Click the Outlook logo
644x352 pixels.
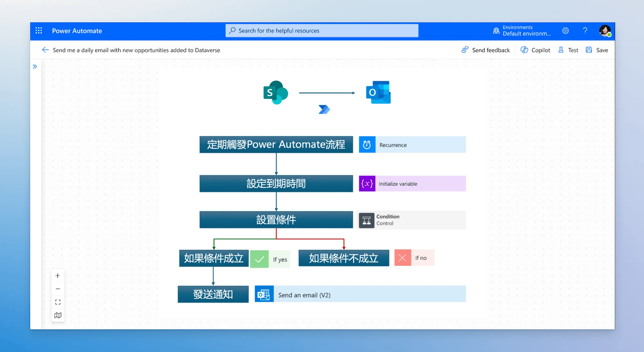(x=378, y=92)
